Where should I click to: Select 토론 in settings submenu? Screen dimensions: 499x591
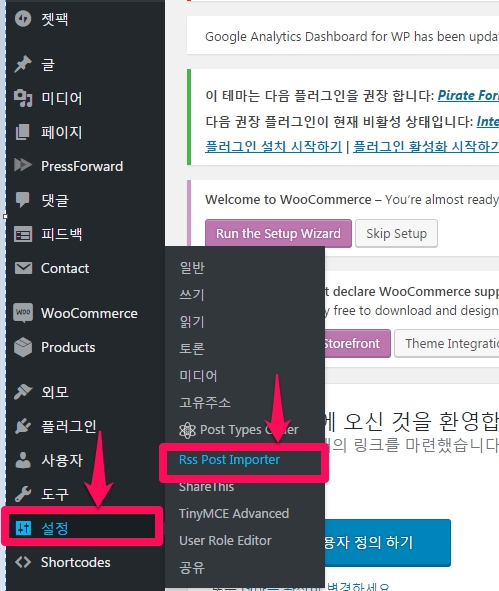coord(192,348)
